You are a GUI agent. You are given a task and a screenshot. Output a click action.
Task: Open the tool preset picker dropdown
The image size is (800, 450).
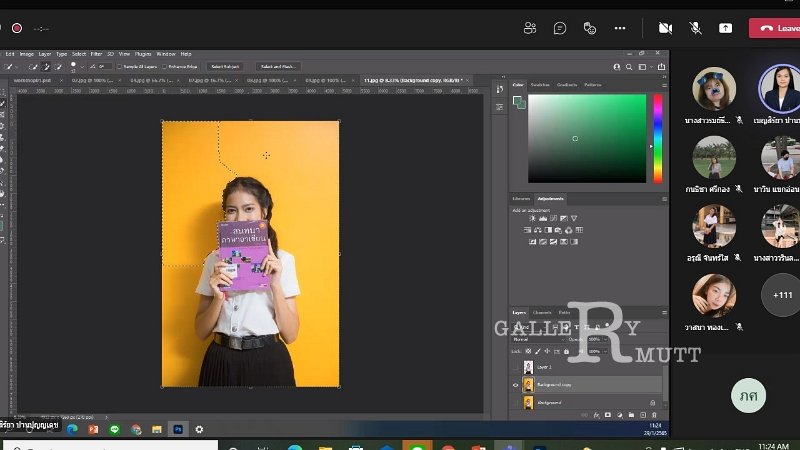[16, 67]
